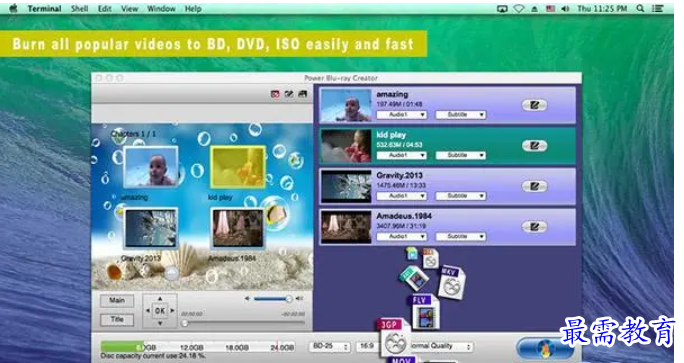Click the Main button

(117, 300)
